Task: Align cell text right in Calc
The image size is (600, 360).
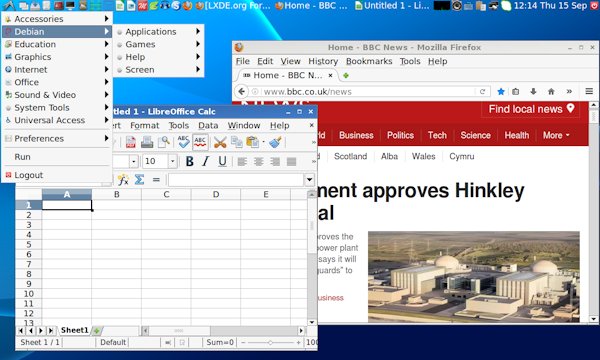Action: (x=275, y=162)
